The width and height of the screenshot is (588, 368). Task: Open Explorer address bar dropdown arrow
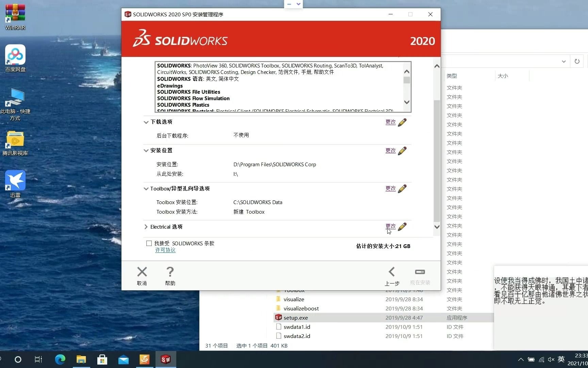point(563,62)
